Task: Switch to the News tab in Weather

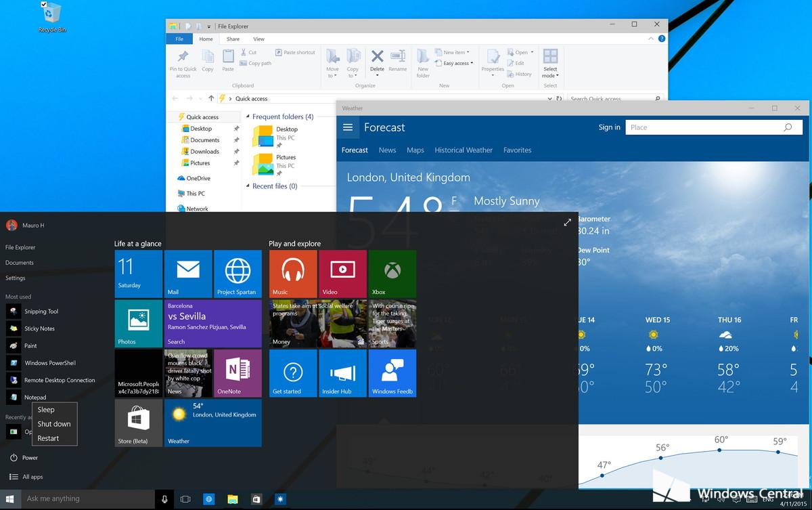Action: (x=387, y=150)
